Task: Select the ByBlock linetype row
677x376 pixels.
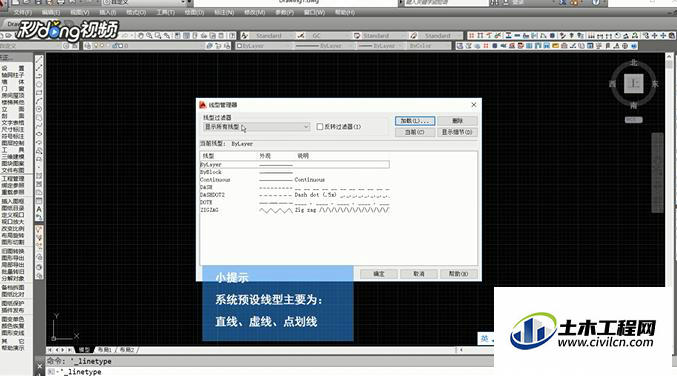Action: (x=294, y=172)
